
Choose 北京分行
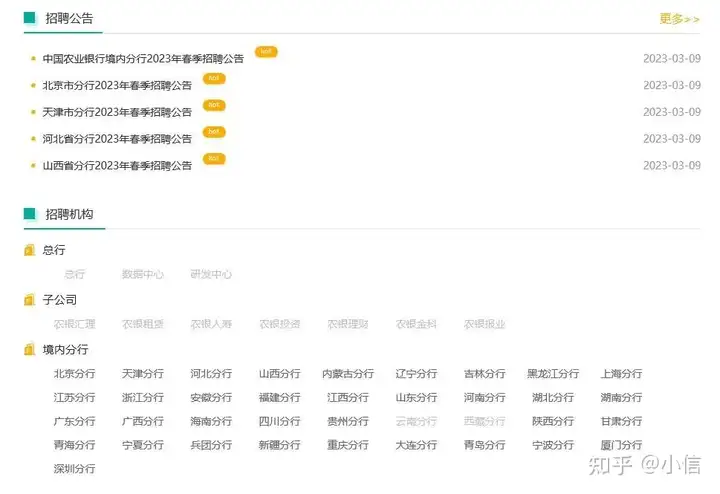click(x=74, y=374)
